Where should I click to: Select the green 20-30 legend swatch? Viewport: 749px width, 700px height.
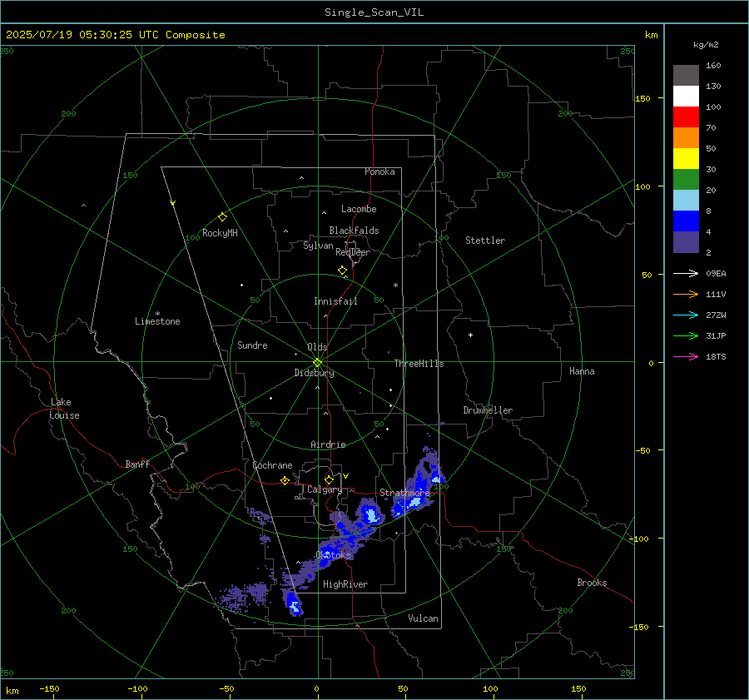686,179
